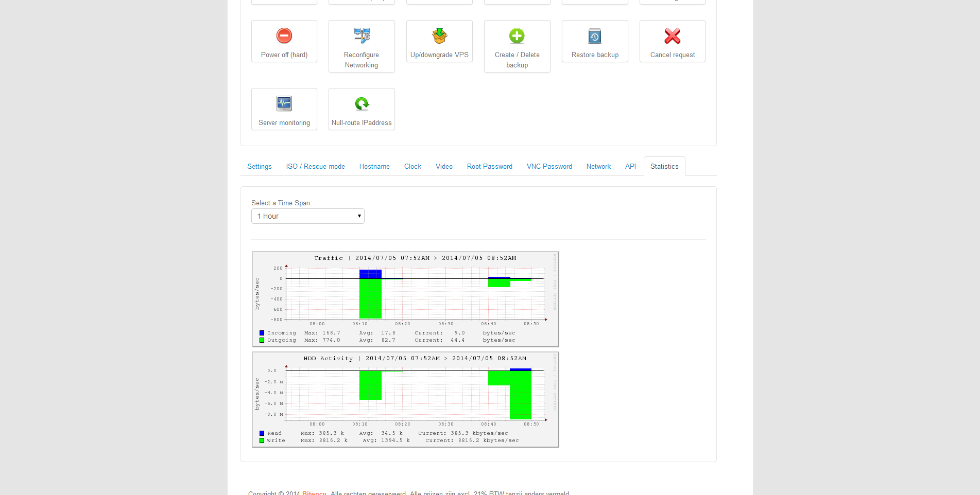This screenshot has width=980, height=495.
Task: Switch to the Settings tab
Action: [260, 167]
